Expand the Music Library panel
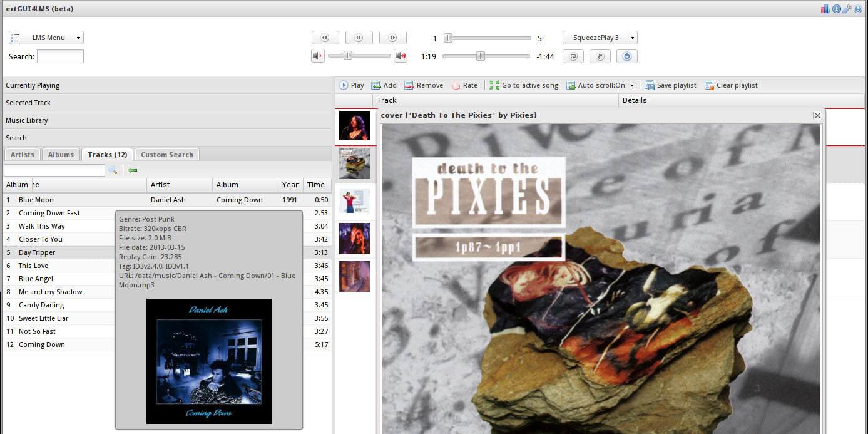Screen dimensions: 868x434 166,120
